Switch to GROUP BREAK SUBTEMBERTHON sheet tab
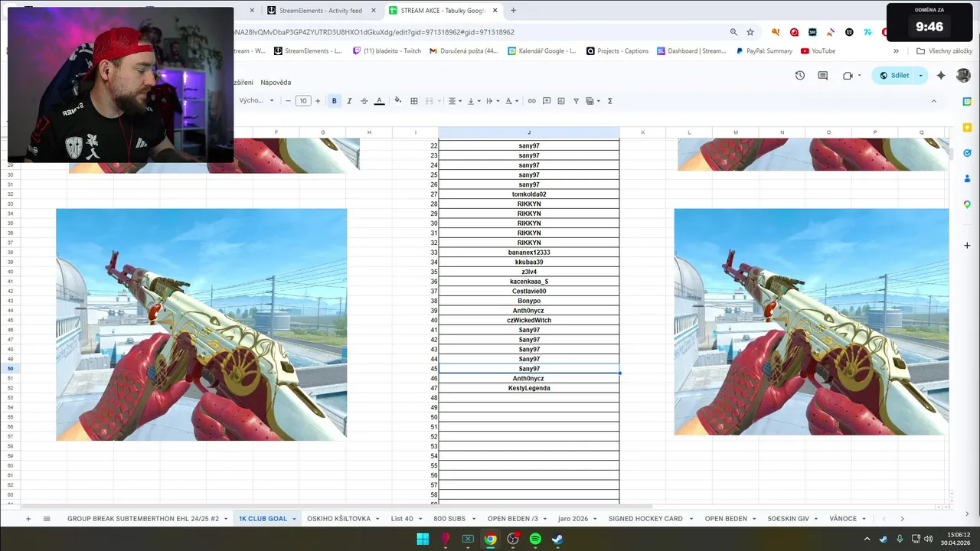 coord(143,519)
